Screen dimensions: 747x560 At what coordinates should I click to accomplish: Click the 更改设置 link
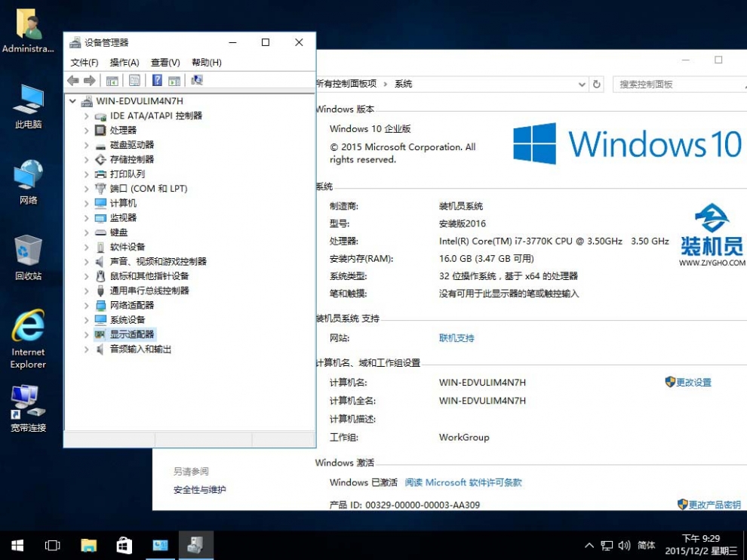693,383
